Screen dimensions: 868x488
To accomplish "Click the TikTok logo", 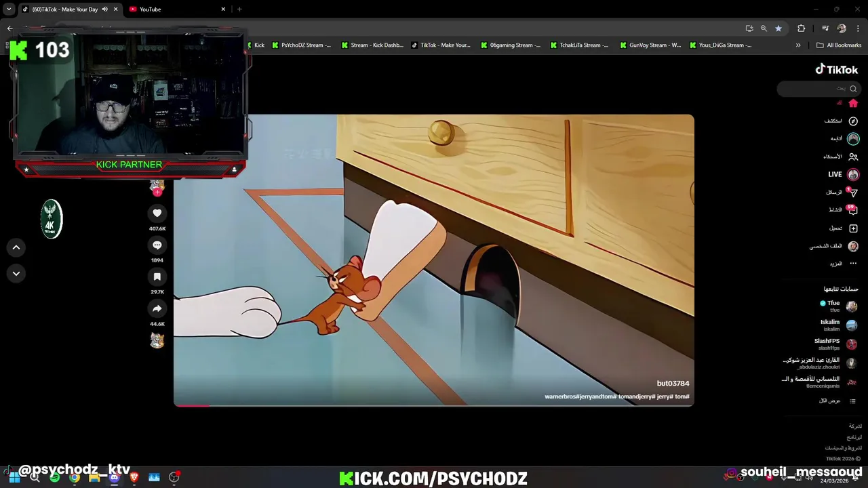I will (836, 69).
